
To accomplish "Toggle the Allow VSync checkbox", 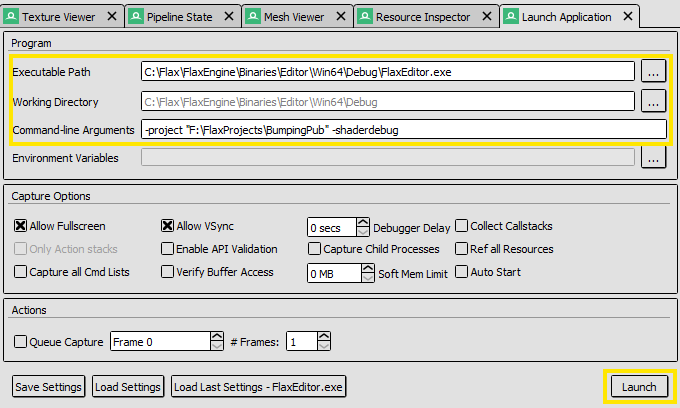I will (x=167, y=225).
